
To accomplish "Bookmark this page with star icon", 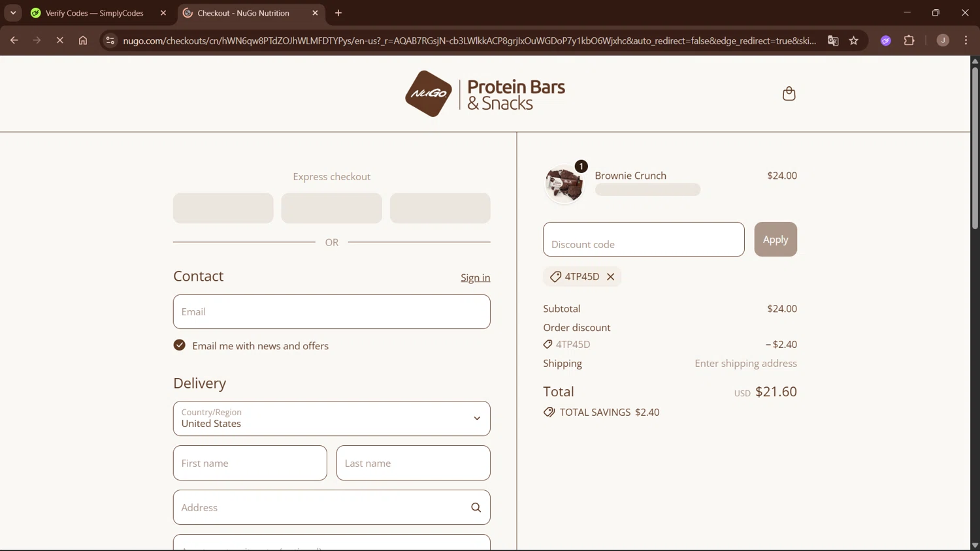I will point(853,40).
